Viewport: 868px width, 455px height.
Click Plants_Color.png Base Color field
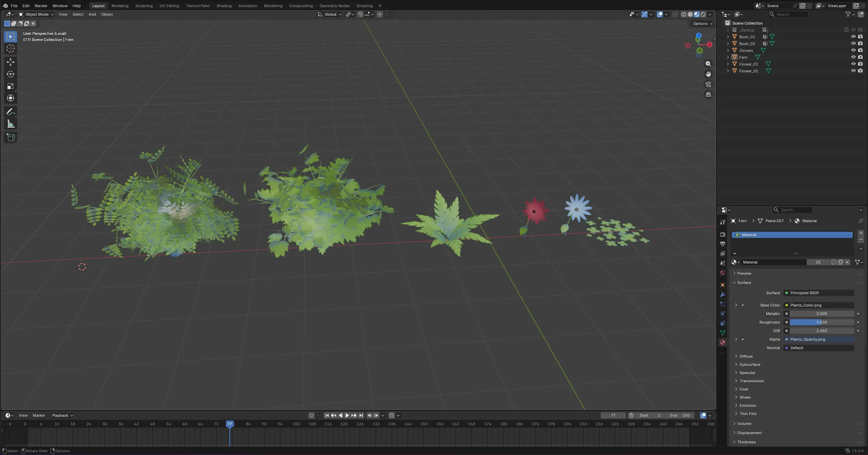[819, 305]
